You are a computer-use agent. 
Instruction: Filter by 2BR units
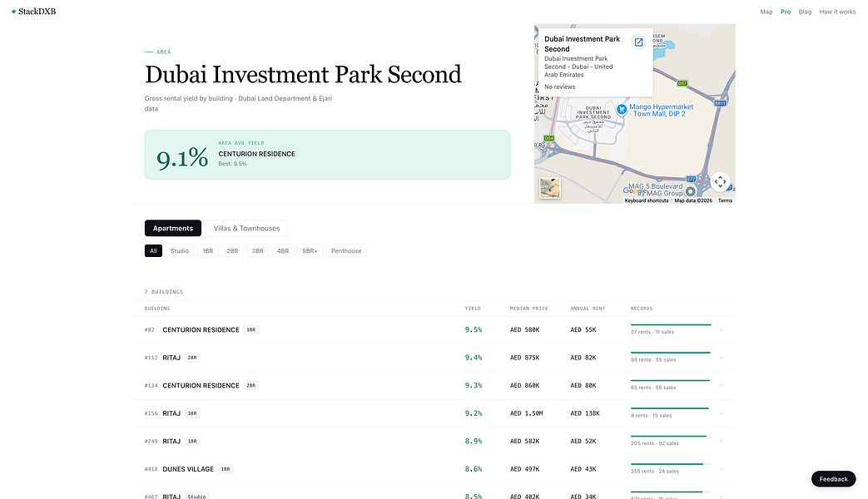232,250
